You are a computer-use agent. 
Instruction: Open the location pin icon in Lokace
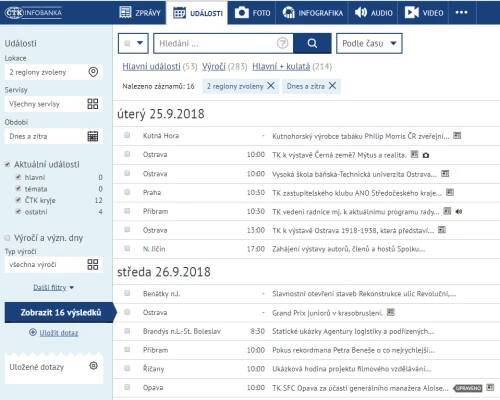click(x=93, y=72)
